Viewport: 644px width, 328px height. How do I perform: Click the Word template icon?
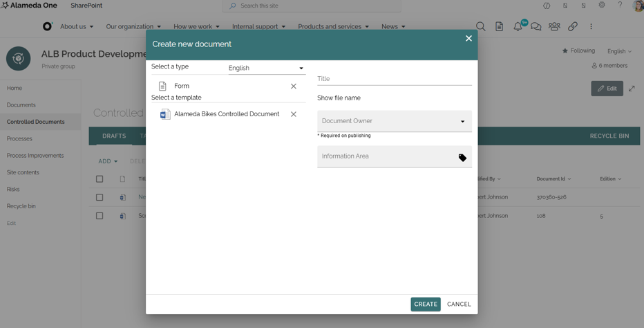165,114
